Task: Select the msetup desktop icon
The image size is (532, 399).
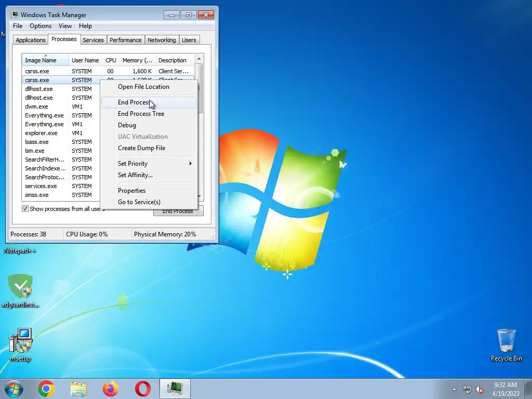Action: click(20, 344)
